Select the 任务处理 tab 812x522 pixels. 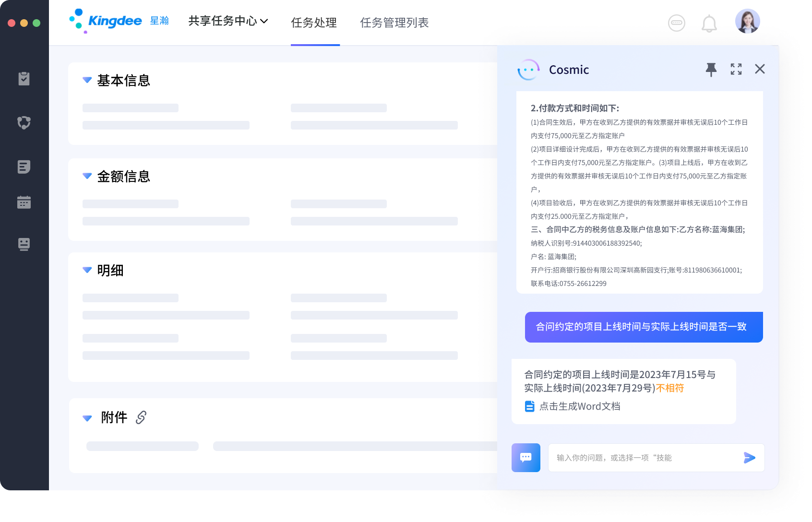coord(314,23)
